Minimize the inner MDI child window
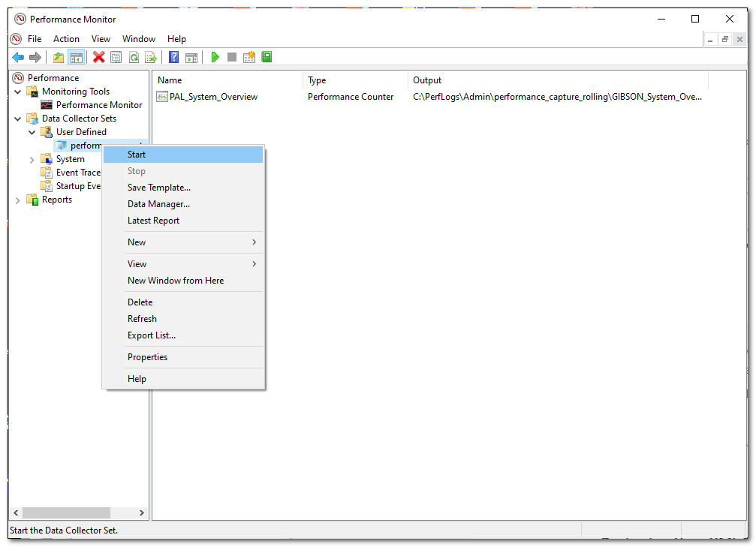 pos(710,39)
